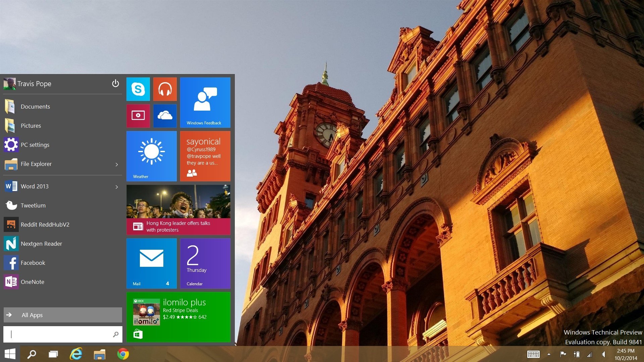Click the Windows Start button
Screen dimensions: 644x362
(10, 354)
